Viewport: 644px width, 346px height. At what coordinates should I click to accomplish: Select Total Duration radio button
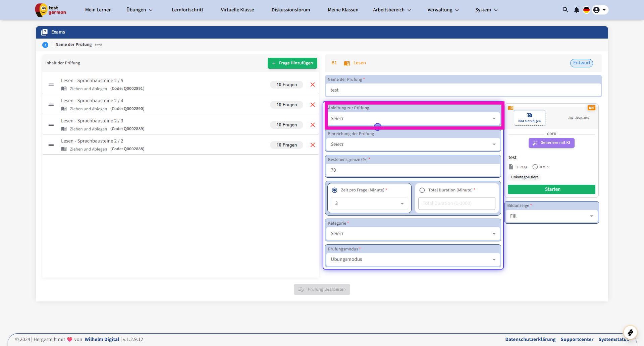coord(422,190)
